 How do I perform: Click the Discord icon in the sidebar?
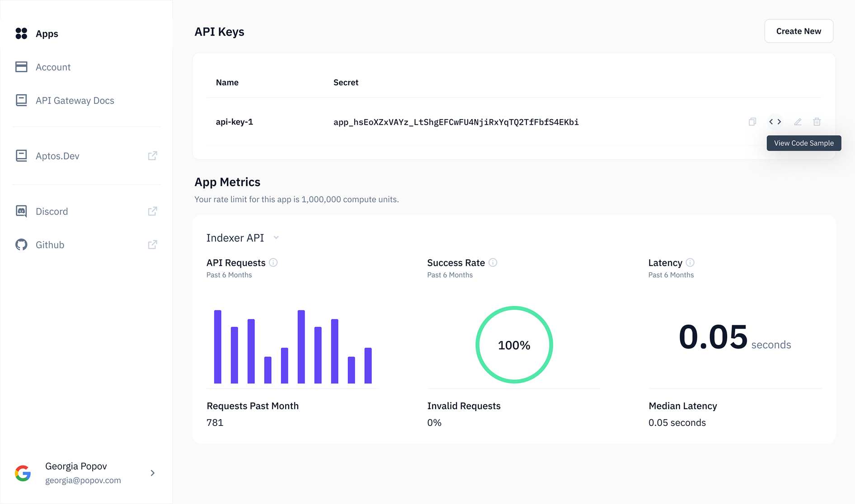click(x=21, y=211)
